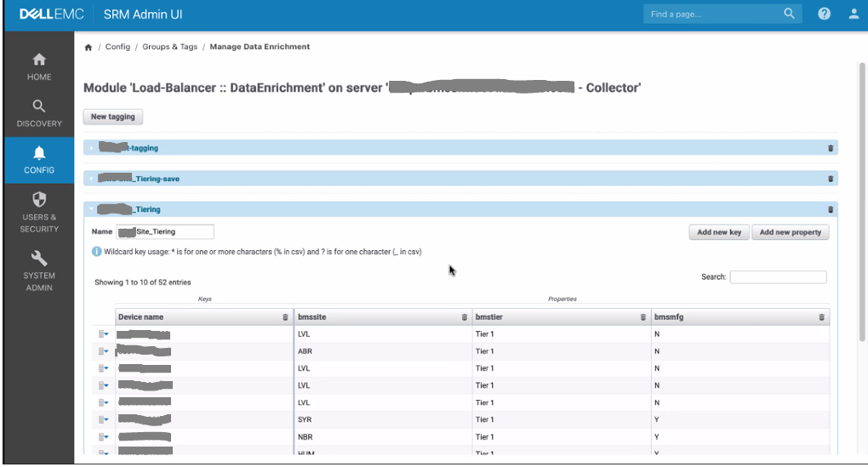Go to Discovery in the sidebar

[39, 113]
